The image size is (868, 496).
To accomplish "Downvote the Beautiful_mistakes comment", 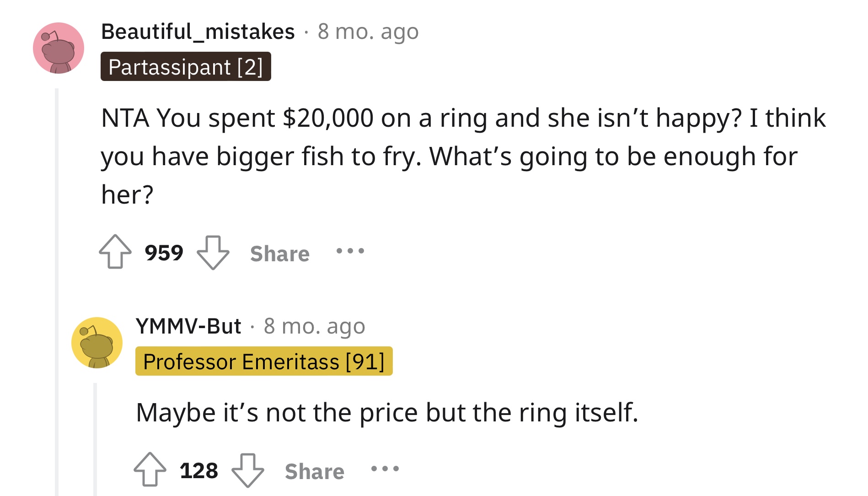I will tap(213, 253).
